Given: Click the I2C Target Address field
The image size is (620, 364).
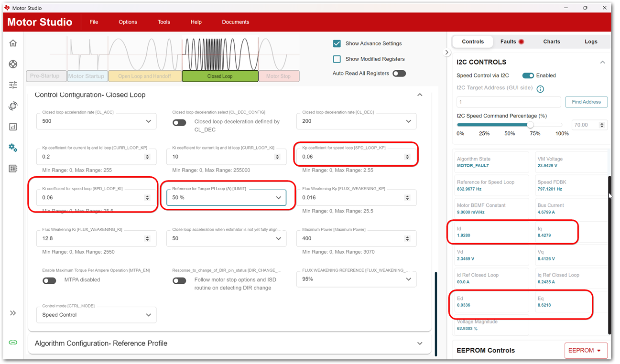Looking at the screenshot, I should pyautogui.click(x=509, y=102).
